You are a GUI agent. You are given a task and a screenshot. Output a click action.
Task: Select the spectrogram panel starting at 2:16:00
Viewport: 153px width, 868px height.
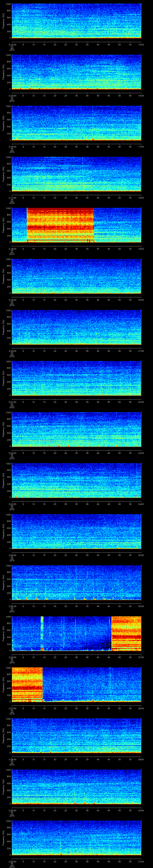click(77, 123)
